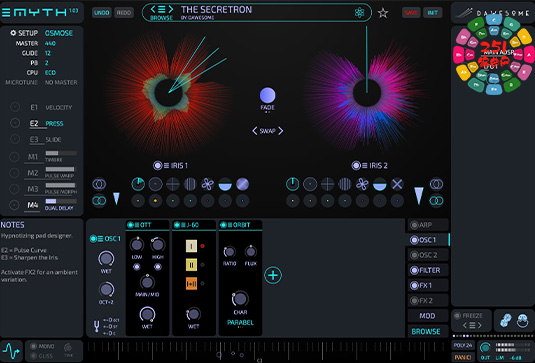
Task: Select the IRIS 2 vertical stripes icon
Action: point(345,184)
